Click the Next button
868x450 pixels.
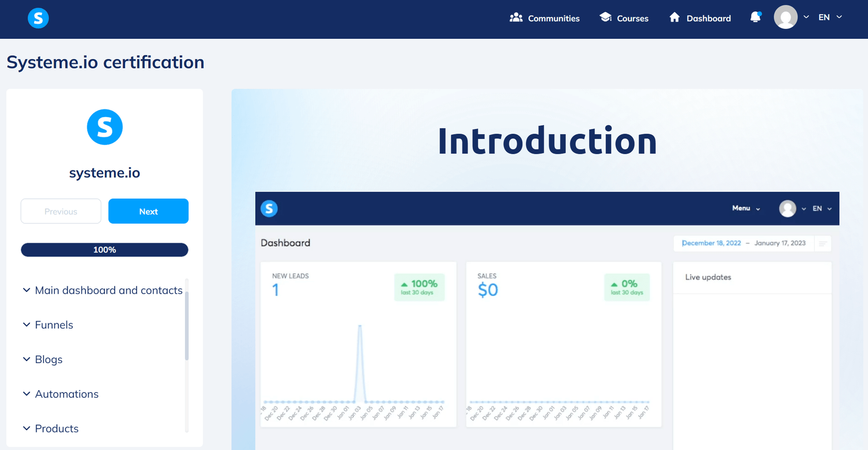tap(148, 211)
